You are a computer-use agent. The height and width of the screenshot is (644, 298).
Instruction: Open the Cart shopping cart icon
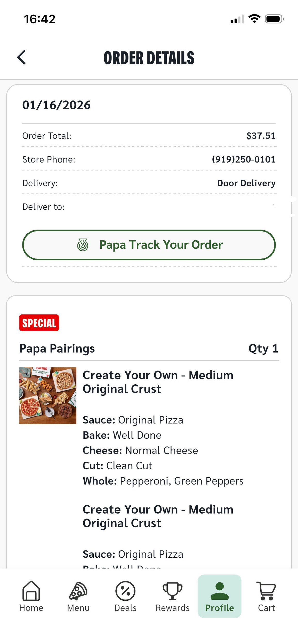coord(267,591)
